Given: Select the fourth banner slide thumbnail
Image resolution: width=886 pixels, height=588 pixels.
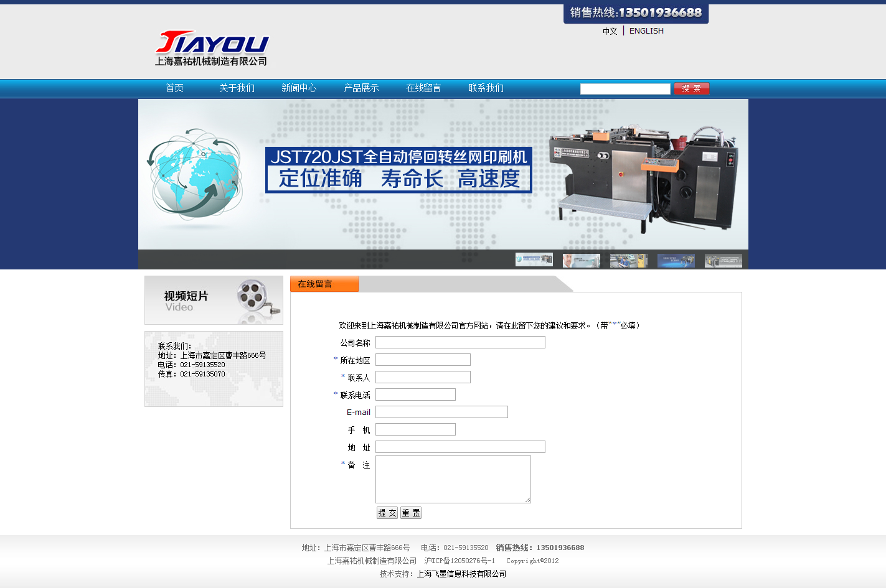Looking at the screenshot, I should (676, 260).
